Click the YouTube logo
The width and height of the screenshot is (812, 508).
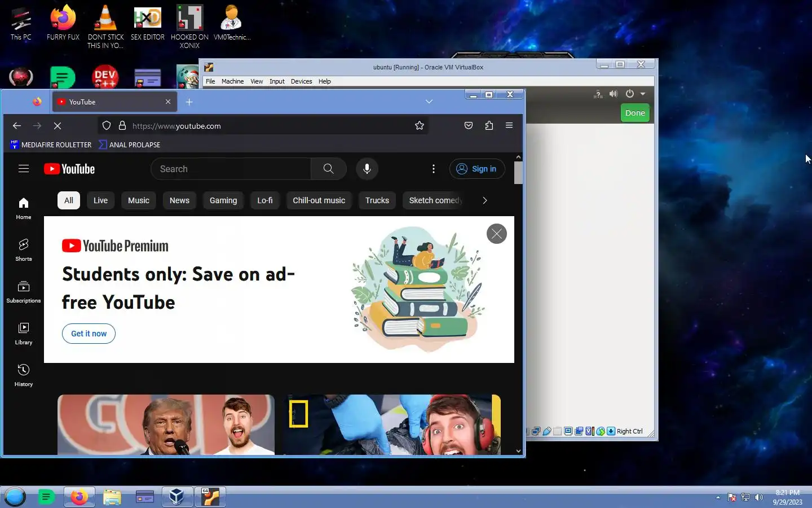pos(69,169)
